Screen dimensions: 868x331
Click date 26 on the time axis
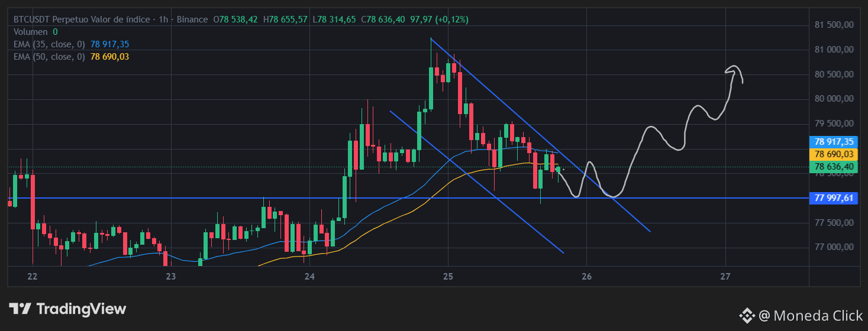pos(586,276)
